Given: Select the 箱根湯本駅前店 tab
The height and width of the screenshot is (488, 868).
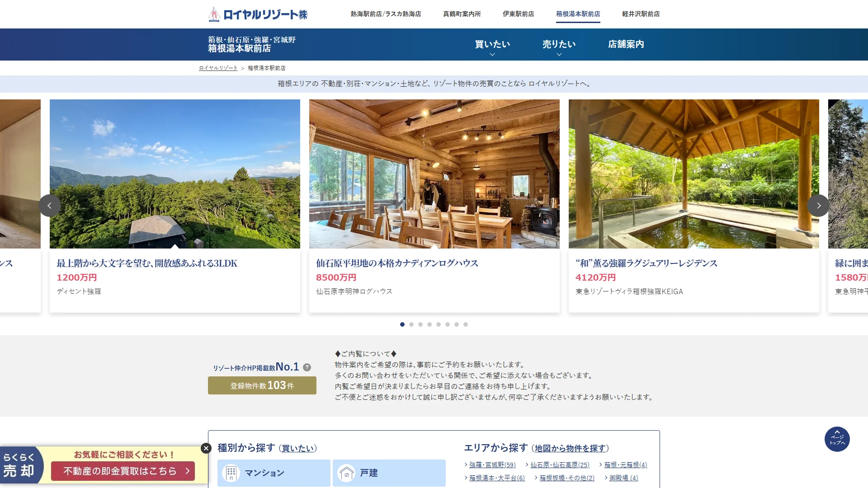Looking at the screenshot, I should click(x=578, y=14).
